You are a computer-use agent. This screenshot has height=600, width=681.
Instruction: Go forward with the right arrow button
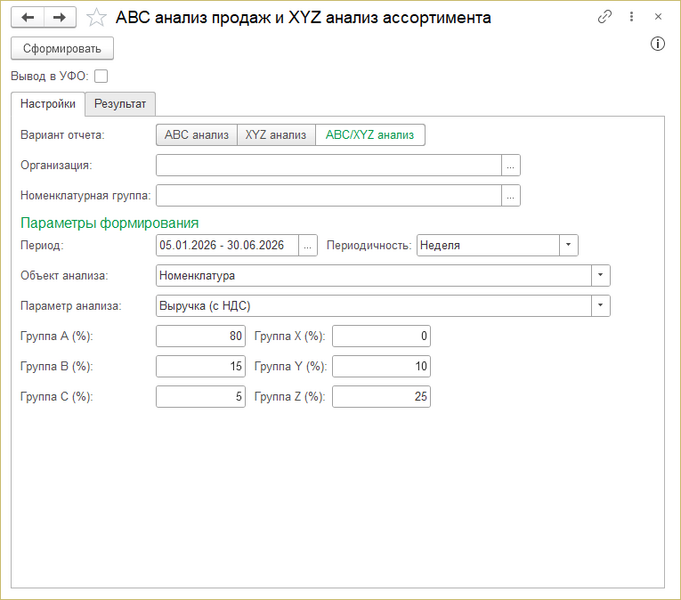click(60, 17)
